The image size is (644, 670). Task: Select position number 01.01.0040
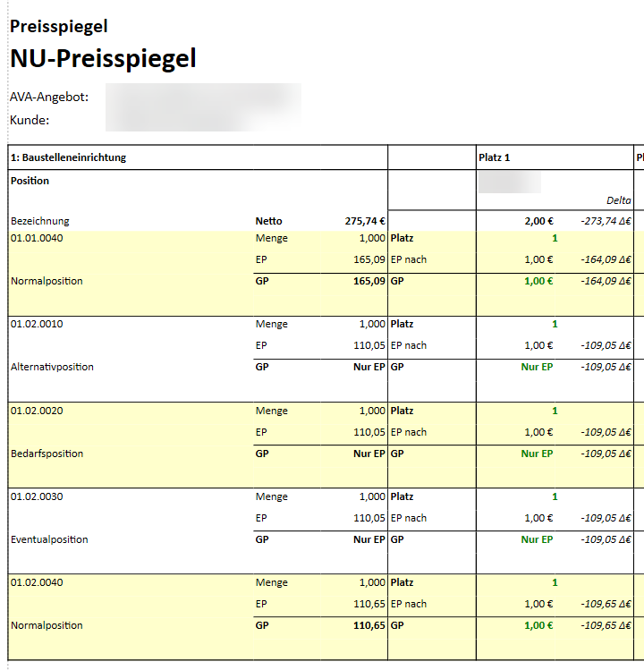coord(37,239)
